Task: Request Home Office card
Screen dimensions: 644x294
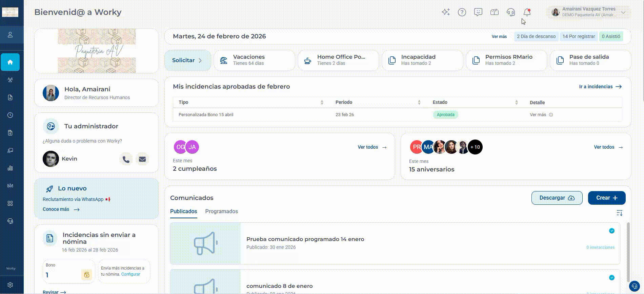Action: click(339, 60)
